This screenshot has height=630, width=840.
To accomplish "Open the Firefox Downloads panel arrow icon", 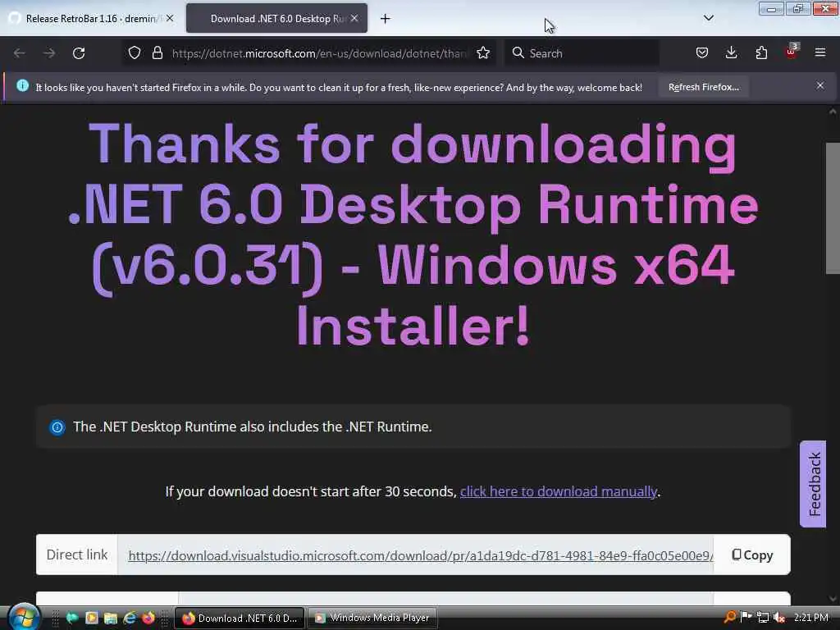I will click(731, 52).
